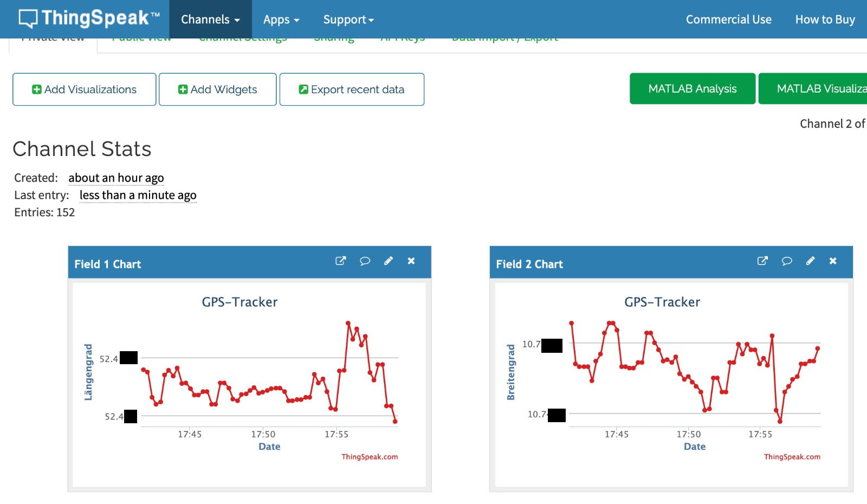Open Field 2 Chart in new window

coord(762,261)
